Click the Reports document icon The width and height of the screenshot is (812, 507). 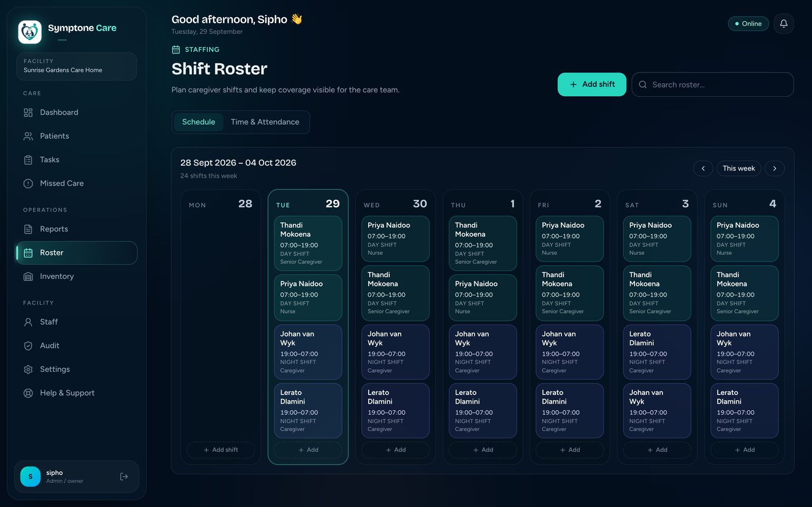coord(28,229)
